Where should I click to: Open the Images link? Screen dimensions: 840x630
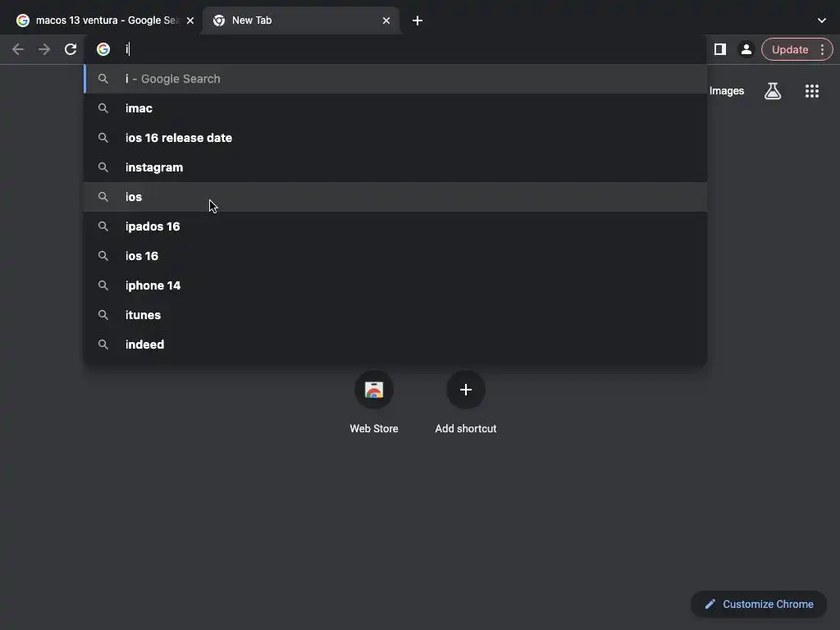tap(727, 91)
